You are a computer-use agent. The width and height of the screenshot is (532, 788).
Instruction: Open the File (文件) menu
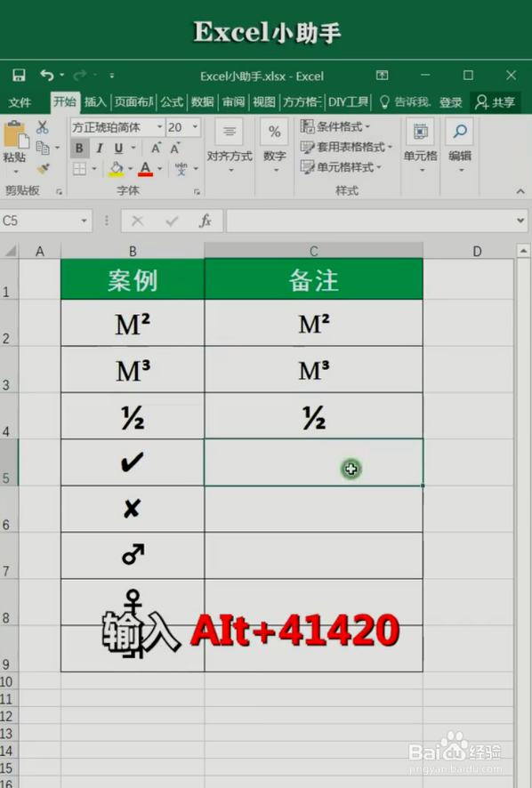[20, 102]
